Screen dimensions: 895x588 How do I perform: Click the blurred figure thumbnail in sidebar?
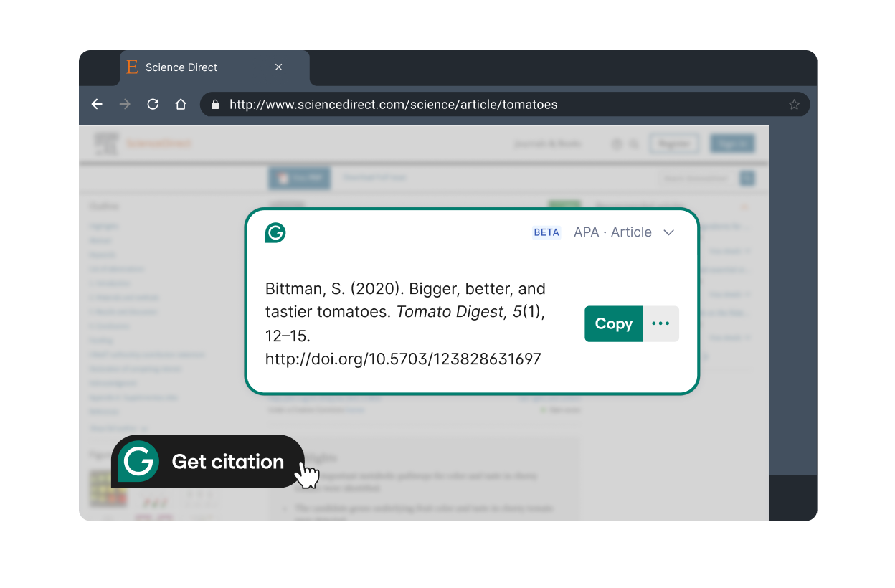(108, 488)
